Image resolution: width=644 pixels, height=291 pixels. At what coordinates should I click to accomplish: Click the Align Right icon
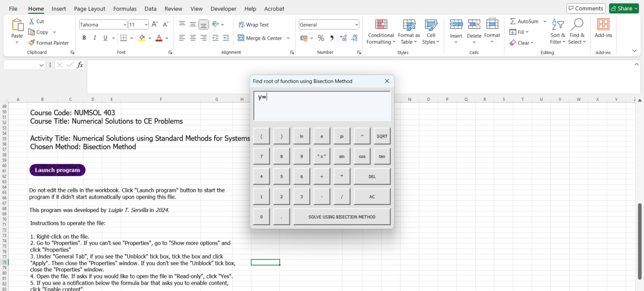coord(204,38)
